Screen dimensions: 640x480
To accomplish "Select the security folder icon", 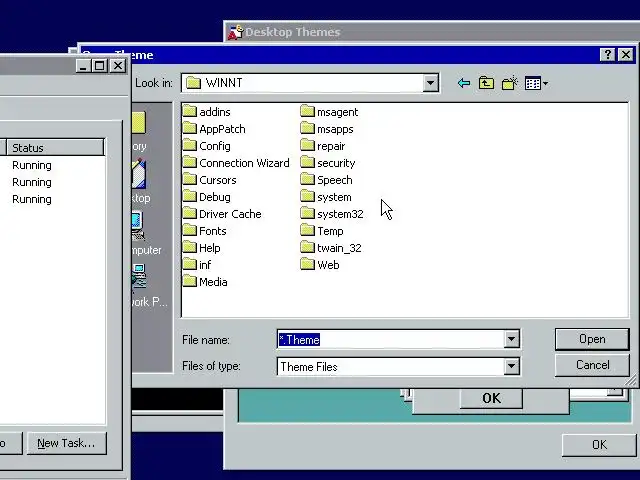I will coord(307,162).
